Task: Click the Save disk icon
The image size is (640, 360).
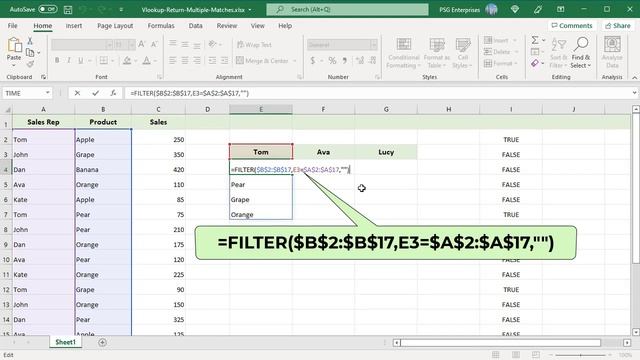Action: [x=68, y=9]
